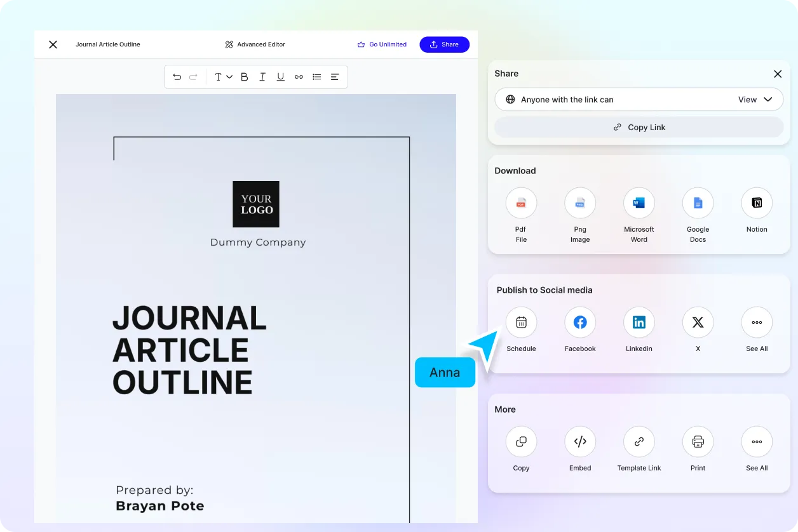Share the outline on Linkedin
This screenshot has width=798, height=532.
click(x=639, y=322)
